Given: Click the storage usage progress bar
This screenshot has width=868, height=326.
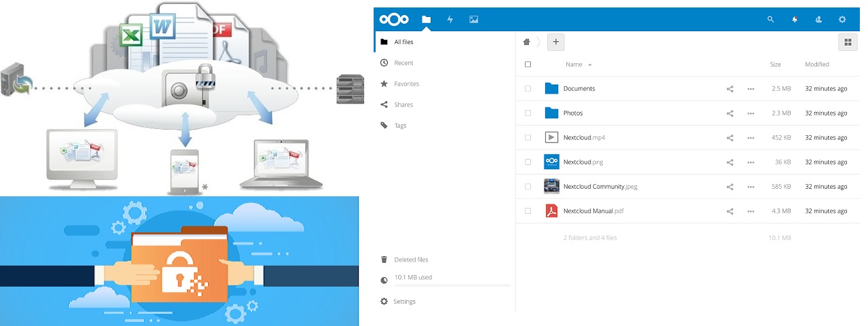Looking at the screenshot, I should click(444, 285).
